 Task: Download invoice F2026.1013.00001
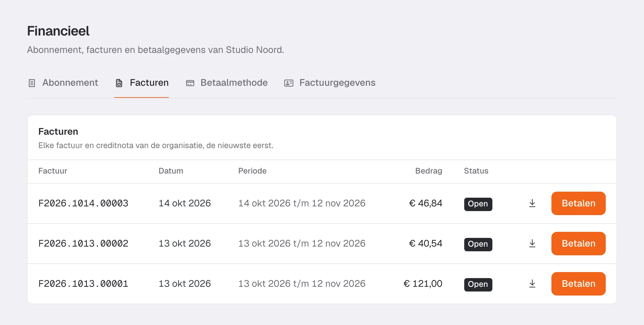[532, 284]
